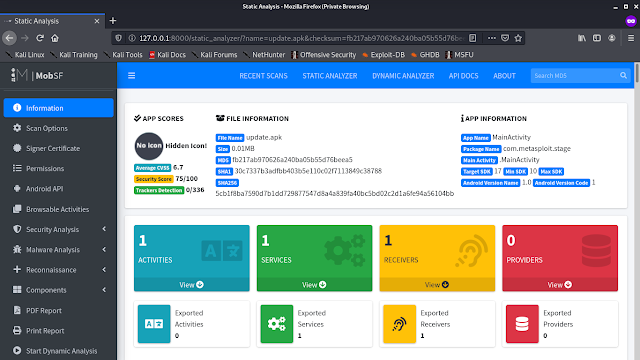View the Activities list
This screenshot has width=640, height=360.
pyautogui.click(x=191, y=284)
